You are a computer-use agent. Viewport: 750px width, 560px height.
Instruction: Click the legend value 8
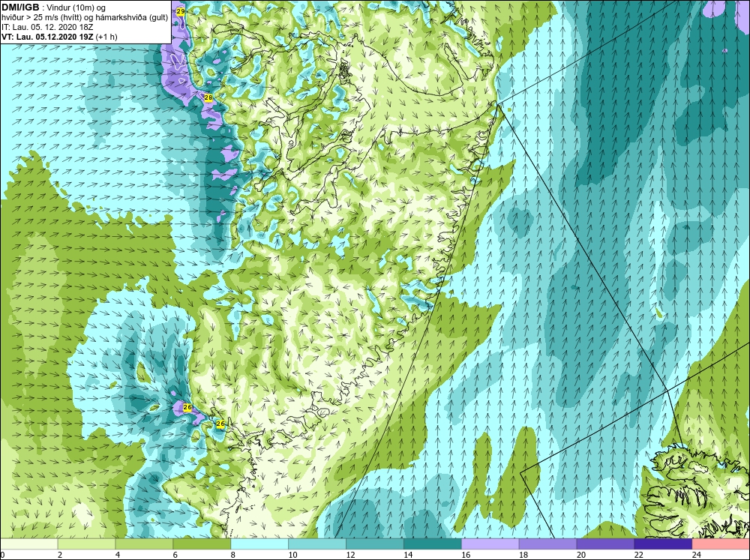click(233, 555)
